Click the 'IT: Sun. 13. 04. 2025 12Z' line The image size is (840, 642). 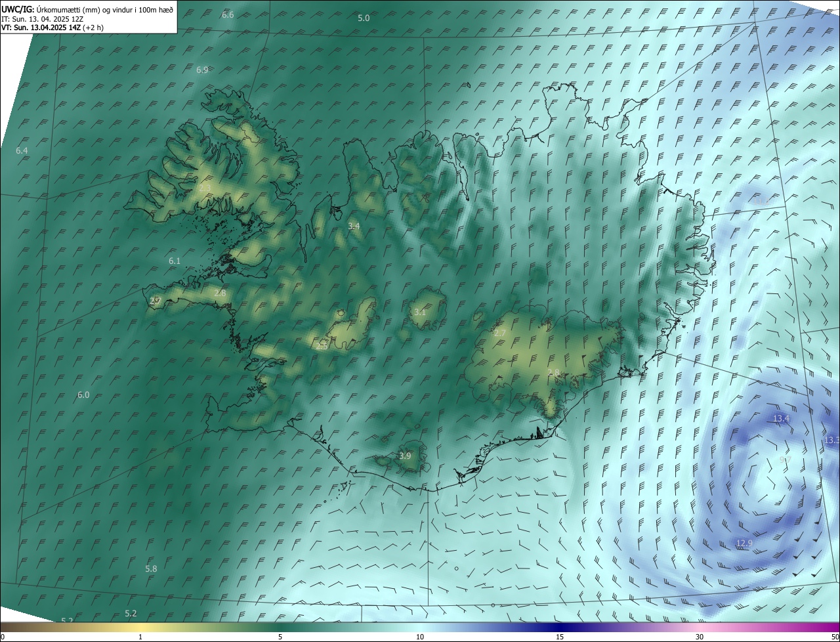coord(42,19)
